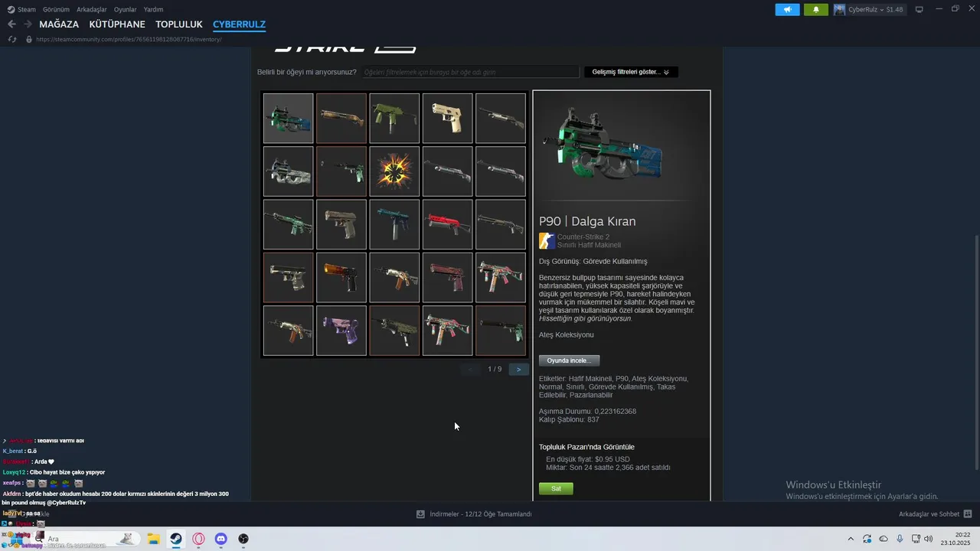The image size is (980, 551).
Task: Click the page indicator 1 / 9
Action: [495, 369]
